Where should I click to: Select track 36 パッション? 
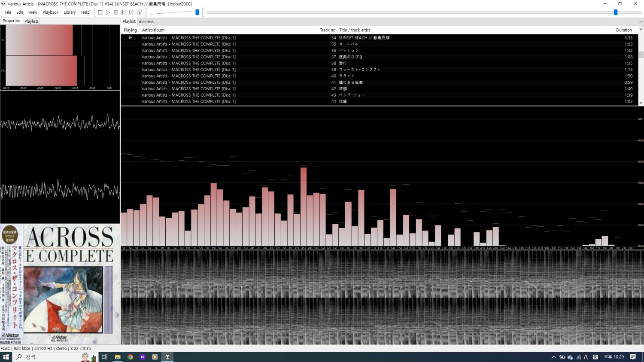coord(379,51)
